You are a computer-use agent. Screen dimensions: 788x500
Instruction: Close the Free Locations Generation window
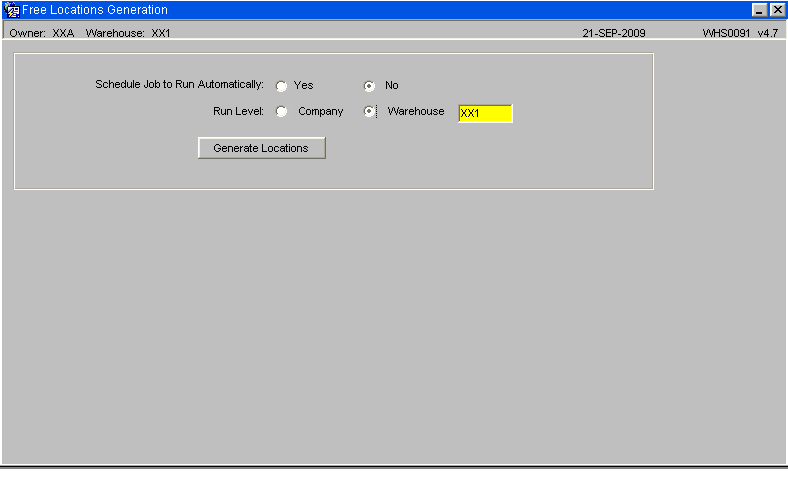777,10
